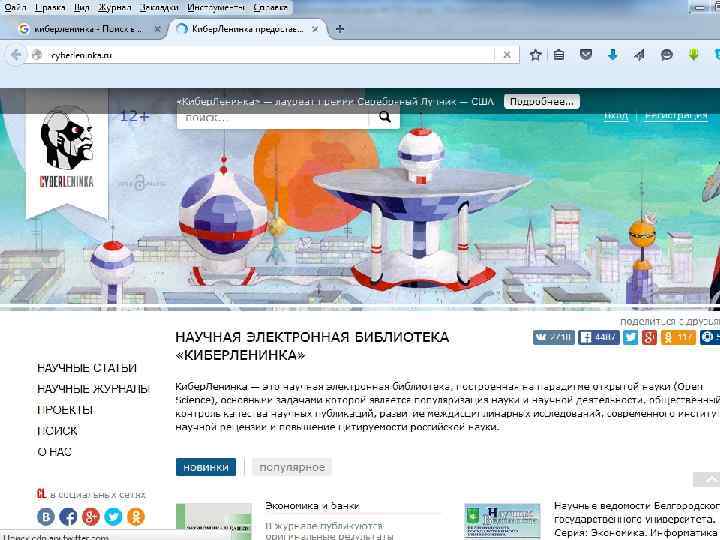This screenshot has width=720, height=540.
Task: Click the Open Access logo
Action: coord(141,184)
